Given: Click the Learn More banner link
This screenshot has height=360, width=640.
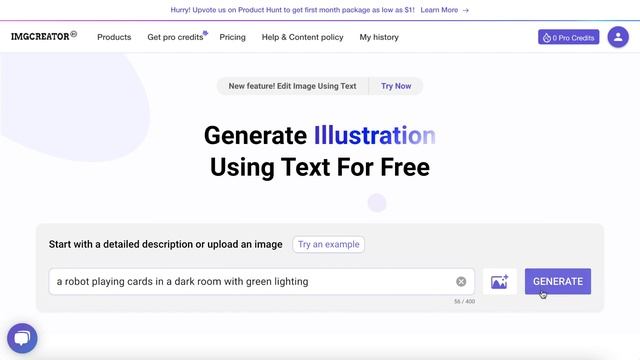Looking at the screenshot, I should [x=444, y=10].
